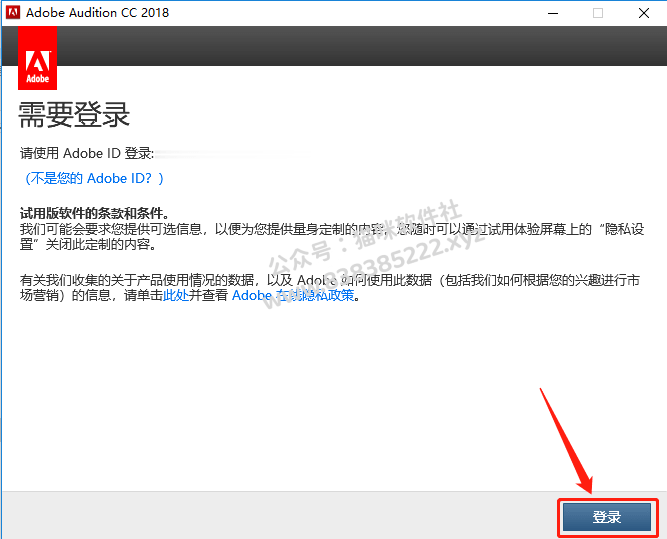The height and width of the screenshot is (539, 667).
Task: Click the red Adobe logo badge
Action: (x=37, y=58)
